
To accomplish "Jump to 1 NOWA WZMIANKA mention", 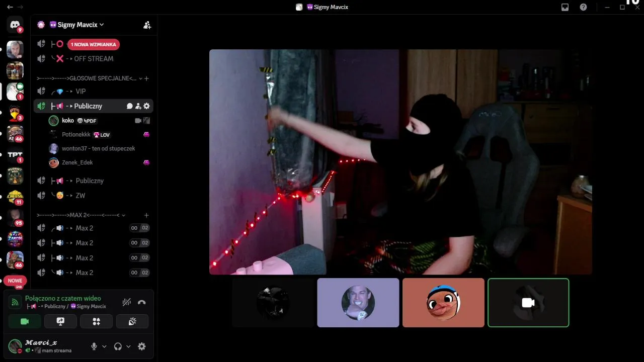I will click(x=94, y=44).
